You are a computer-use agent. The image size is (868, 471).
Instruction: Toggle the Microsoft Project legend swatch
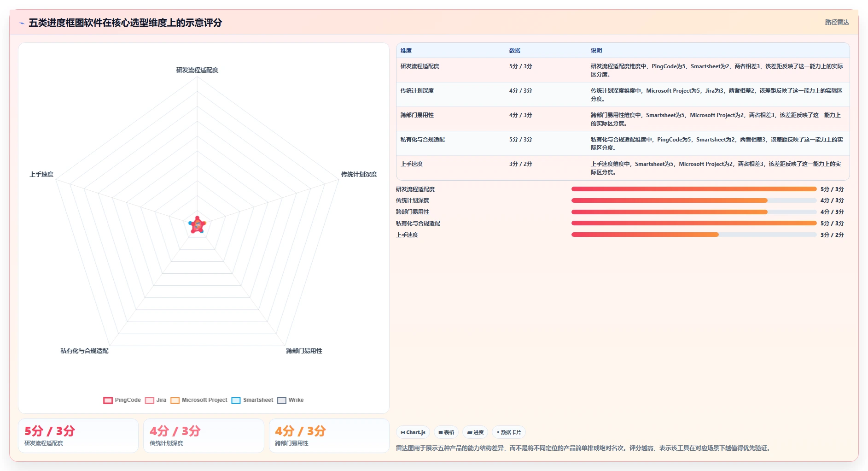(x=175, y=400)
